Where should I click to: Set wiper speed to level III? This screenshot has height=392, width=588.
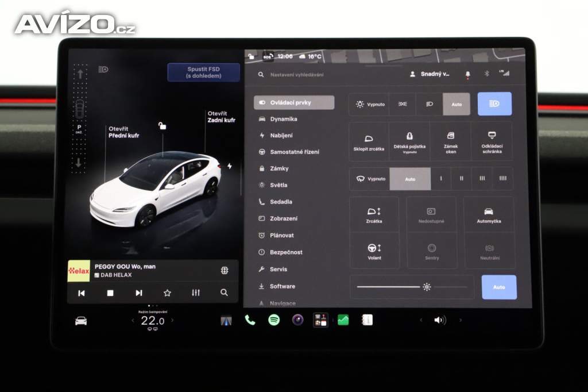pyautogui.click(x=482, y=179)
